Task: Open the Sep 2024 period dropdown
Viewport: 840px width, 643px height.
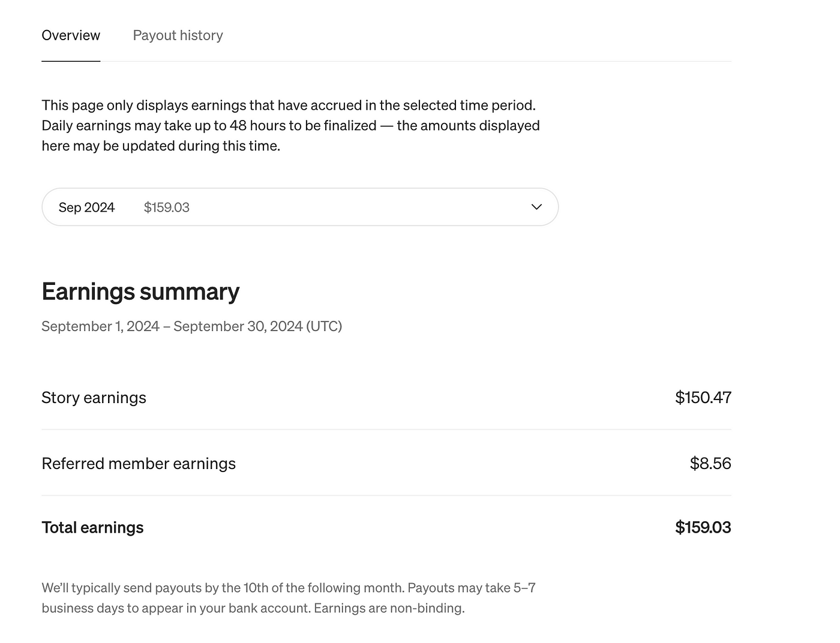Action: tap(300, 207)
